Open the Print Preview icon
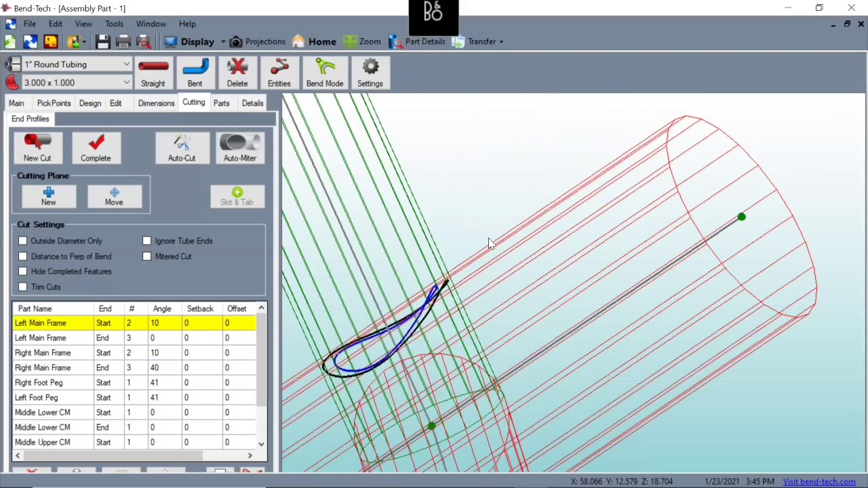The image size is (868, 488). point(144,41)
